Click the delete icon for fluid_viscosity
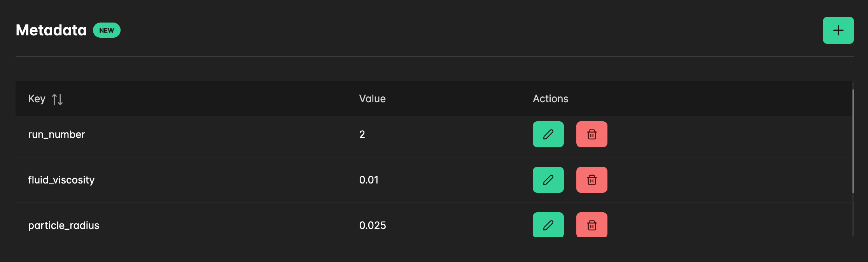868x262 pixels. 591,180
